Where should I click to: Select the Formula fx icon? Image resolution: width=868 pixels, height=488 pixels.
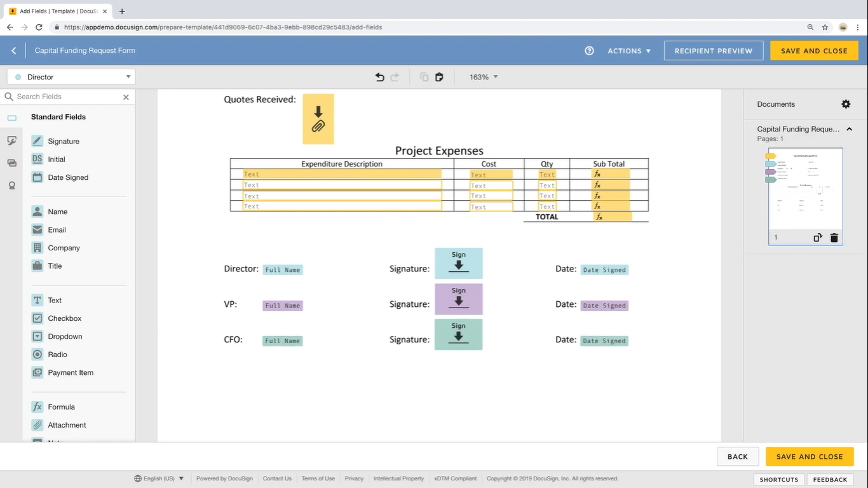37,407
